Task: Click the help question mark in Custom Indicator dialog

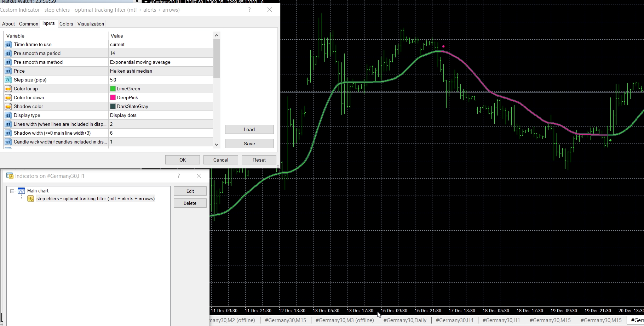Action: (249, 10)
